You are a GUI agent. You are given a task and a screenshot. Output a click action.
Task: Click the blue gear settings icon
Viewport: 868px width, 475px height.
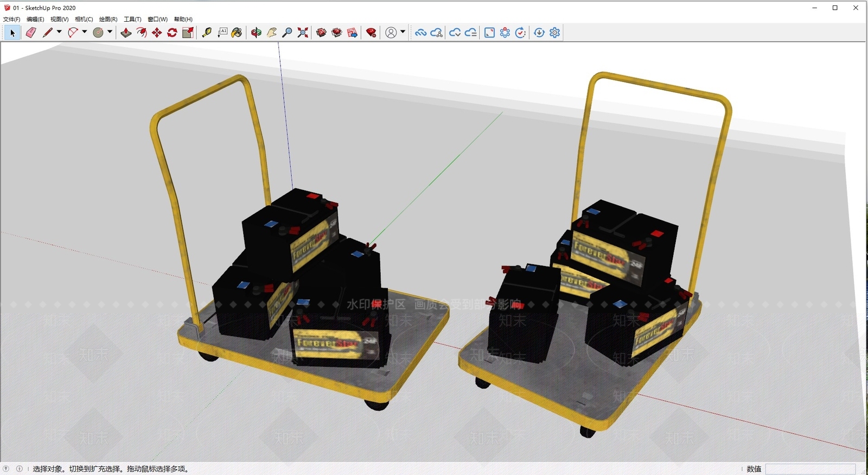pos(554,33)
